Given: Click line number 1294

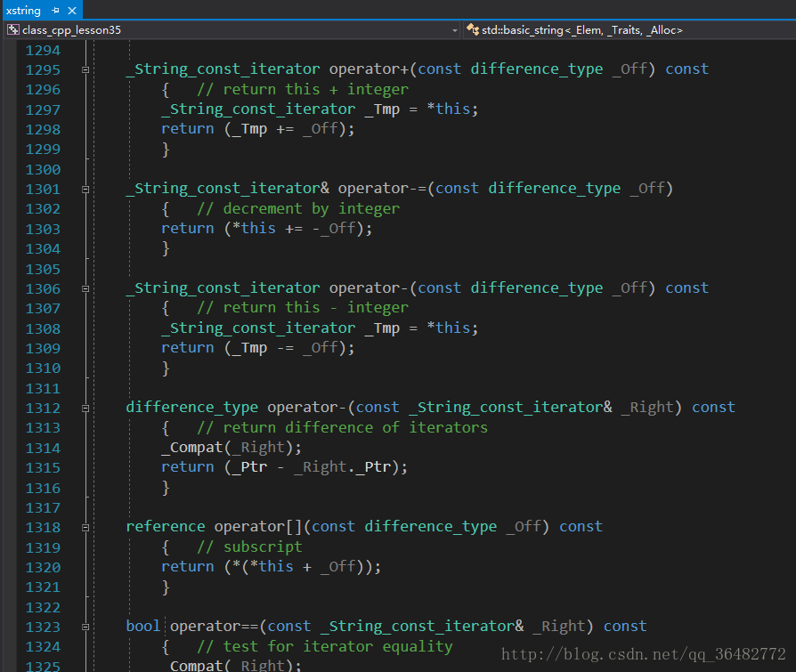Looking at the screenshot, I should pyautogui.click(x=43, y=50).
